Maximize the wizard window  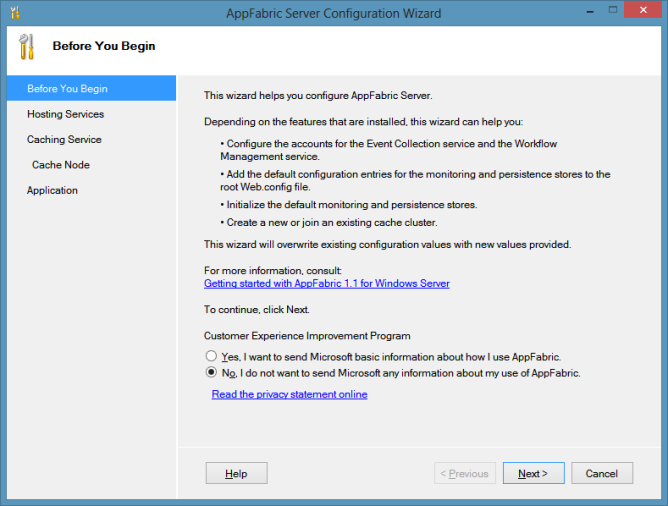tap(597, 10)
